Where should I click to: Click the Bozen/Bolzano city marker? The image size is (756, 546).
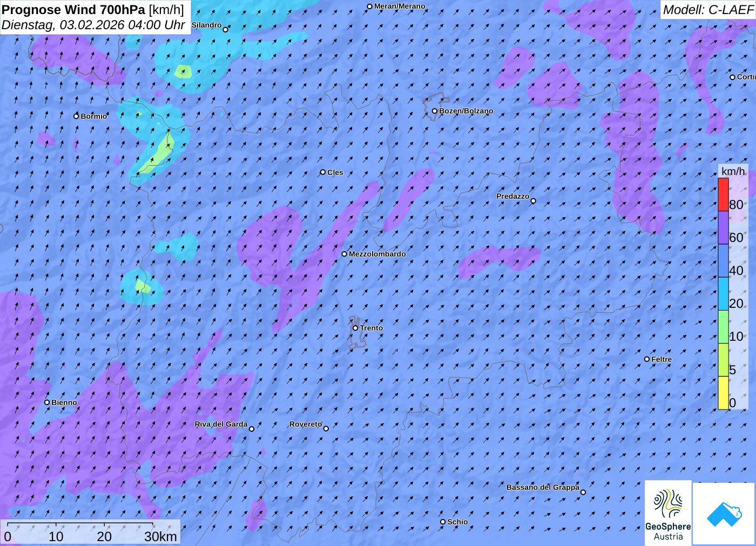pyautogui.click(x=435, y=111)
